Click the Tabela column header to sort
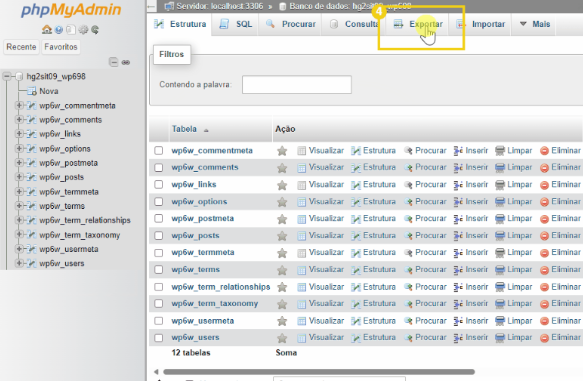The width and height of the screenshot is (583, 385). point(184,129)
